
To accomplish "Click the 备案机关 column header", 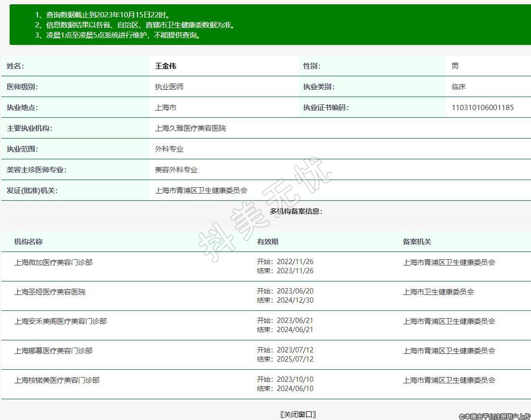I will [417, 242].
